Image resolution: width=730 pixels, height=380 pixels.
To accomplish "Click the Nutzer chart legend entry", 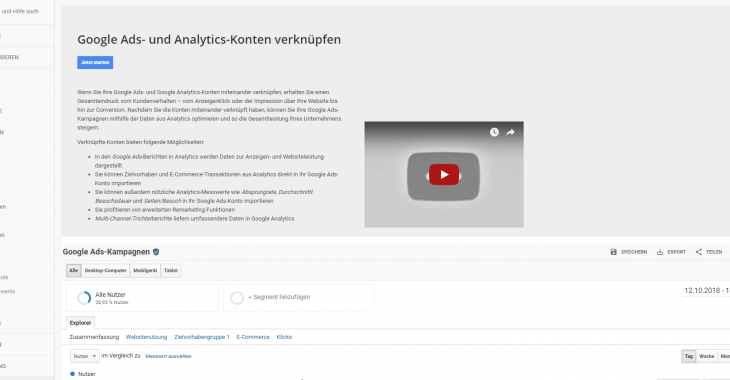I will coord(83,374).
